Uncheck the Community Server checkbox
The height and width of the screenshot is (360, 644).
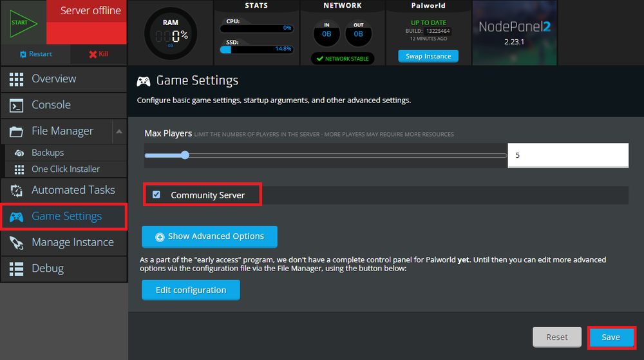(x=156, y=194)
